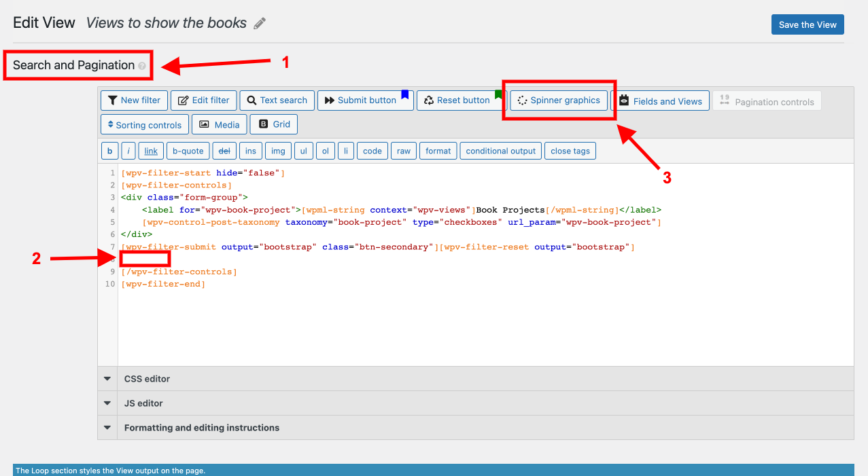Click the [/wpv-filter-controls] code line
The height and width of the screenshot is (476, 868).
179,272
